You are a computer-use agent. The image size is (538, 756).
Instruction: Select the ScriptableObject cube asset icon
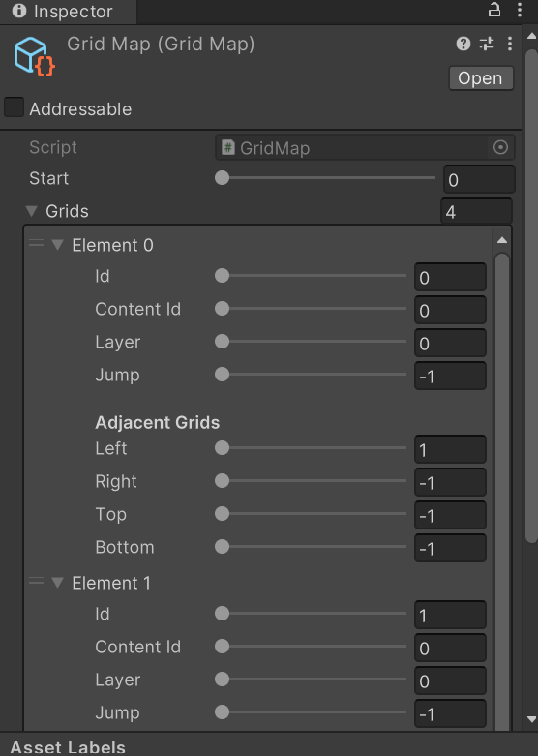[x=34, y=56]
